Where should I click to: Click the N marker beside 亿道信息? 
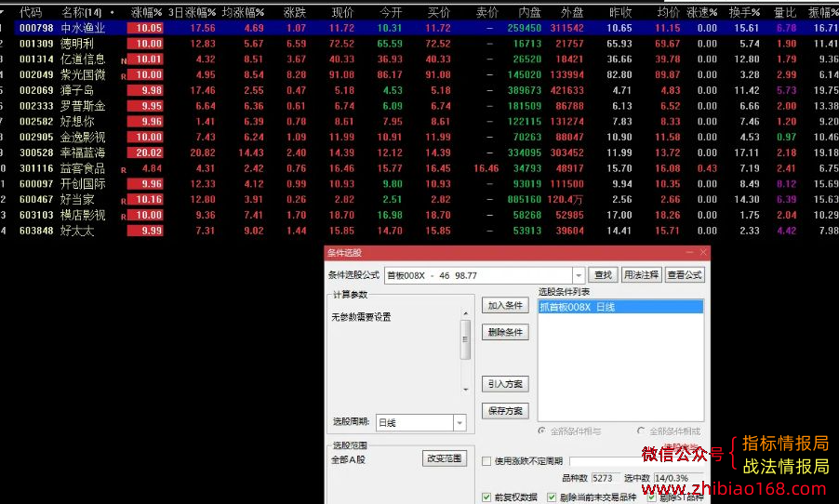124,61
